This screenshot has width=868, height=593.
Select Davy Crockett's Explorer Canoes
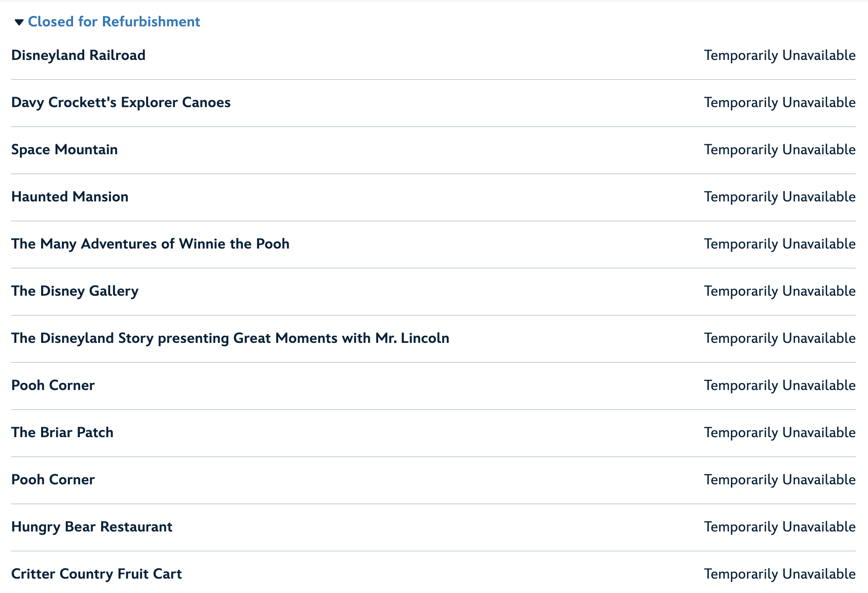point(121,102)
